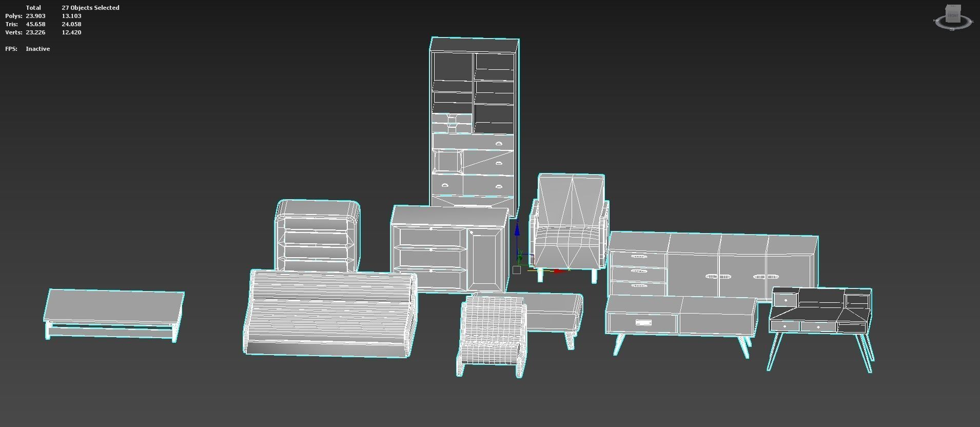
Task: Select the ottoman bench behind wicker chair
Action: [x=555, y=314]
